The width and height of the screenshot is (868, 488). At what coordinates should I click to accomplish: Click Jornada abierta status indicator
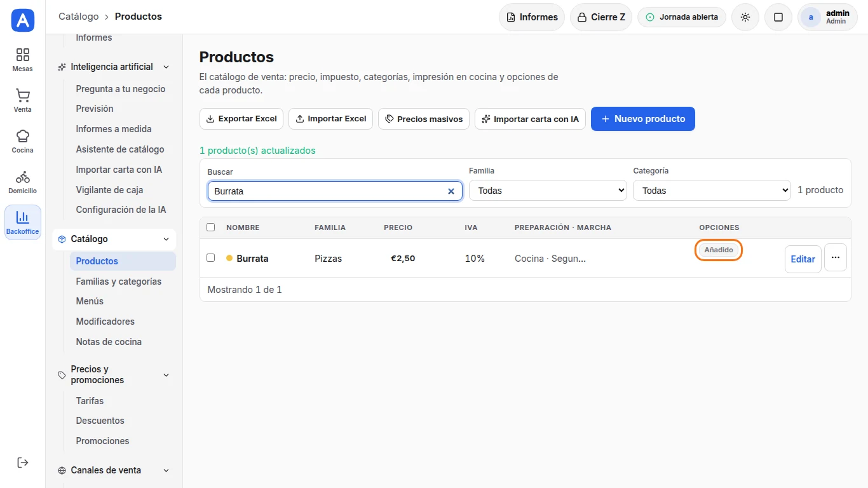pos(682,17)
